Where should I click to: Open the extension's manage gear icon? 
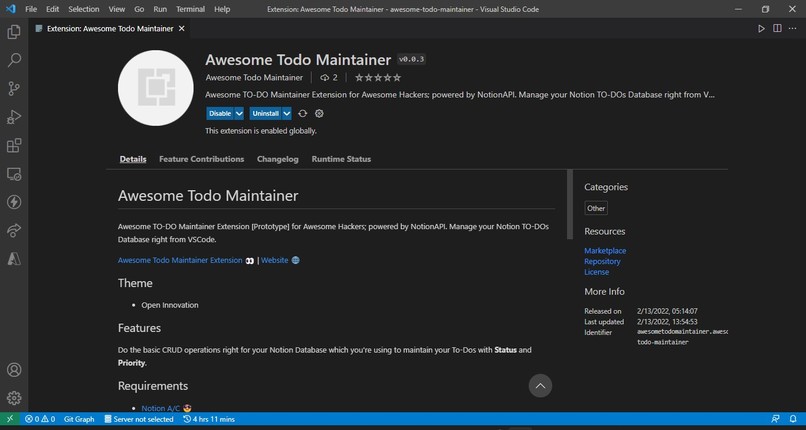[319, 114]
